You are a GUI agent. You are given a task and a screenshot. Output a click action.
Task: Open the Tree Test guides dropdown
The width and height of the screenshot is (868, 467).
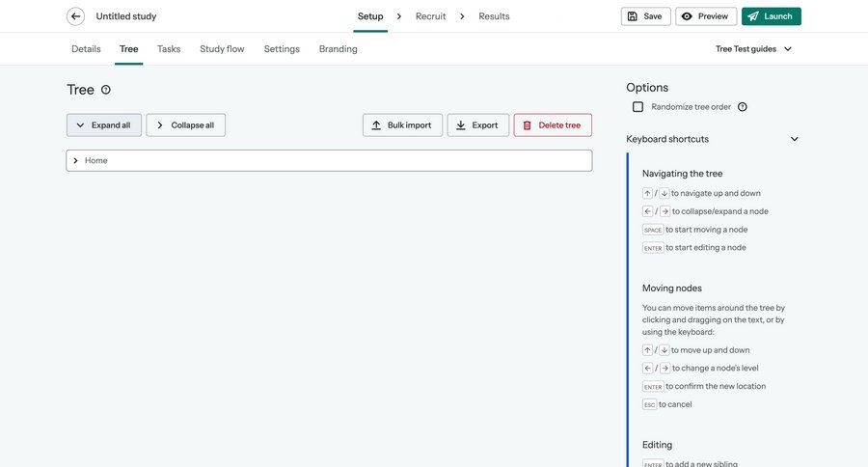753,49
